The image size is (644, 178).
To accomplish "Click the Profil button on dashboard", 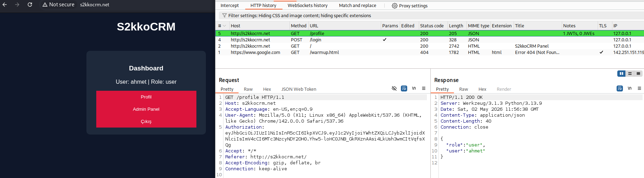I will click(x=146, y=97).
